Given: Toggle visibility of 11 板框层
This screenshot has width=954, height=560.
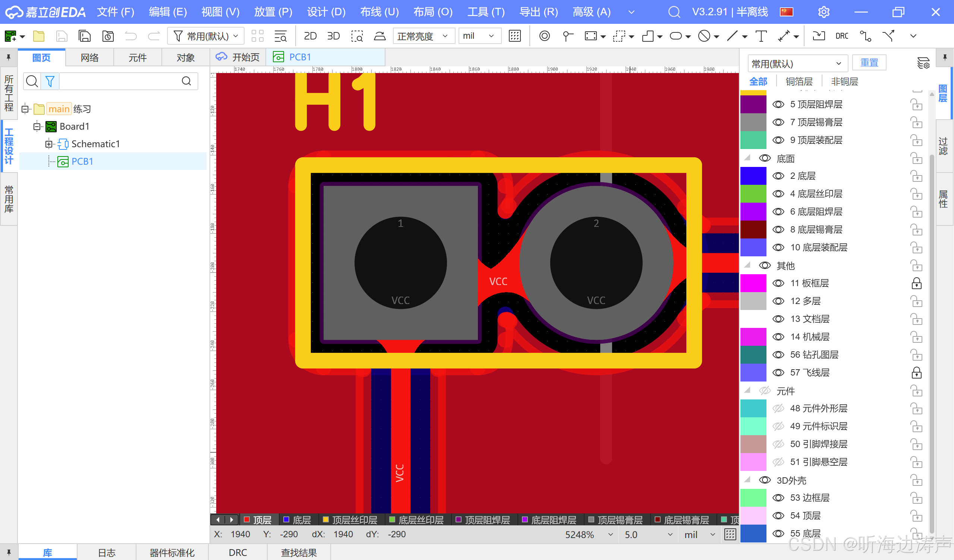Looking at the screenshot, I should point(778,283).
